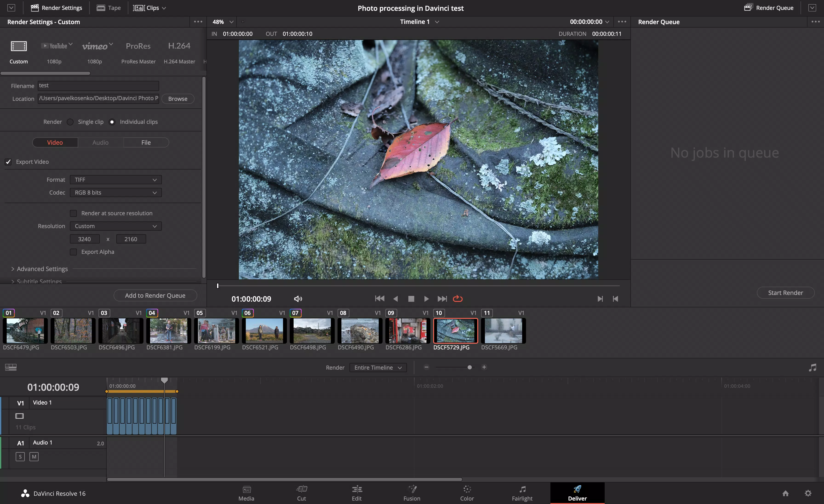Image resolution: width=824 pixels, height=504 pixels.
Task: Jump to last frame in viewer
Action: click(x=442, y=299)
